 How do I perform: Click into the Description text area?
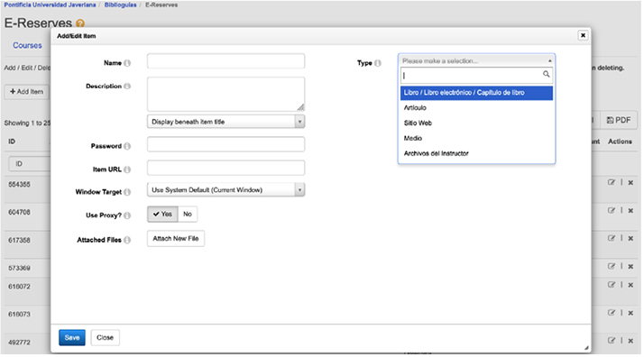(225, 94)
